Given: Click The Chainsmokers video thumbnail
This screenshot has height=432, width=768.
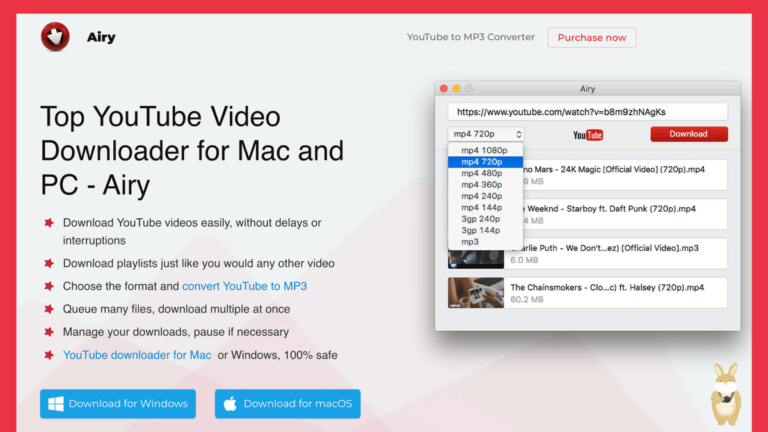Looking at the screenshot, I should point(476,293).
